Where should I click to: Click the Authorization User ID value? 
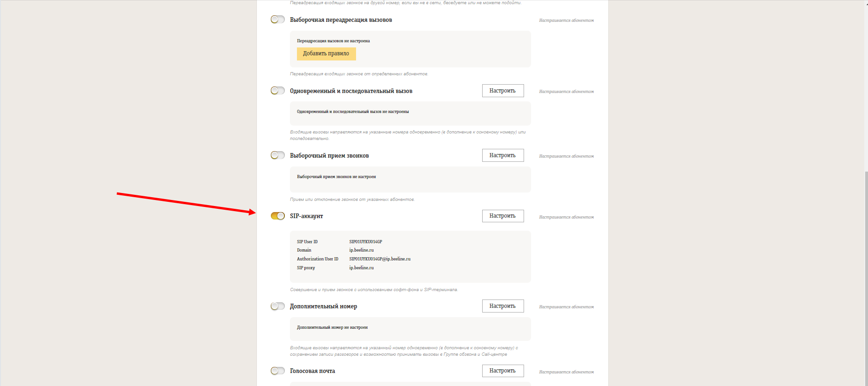[x=380, y=259]
